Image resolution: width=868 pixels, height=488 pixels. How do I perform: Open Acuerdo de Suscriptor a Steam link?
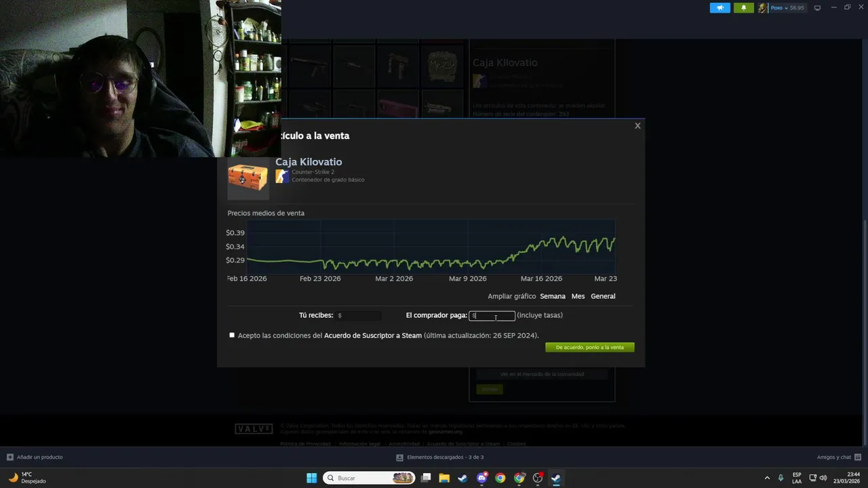pyautogui.click(x=373, y=335)
